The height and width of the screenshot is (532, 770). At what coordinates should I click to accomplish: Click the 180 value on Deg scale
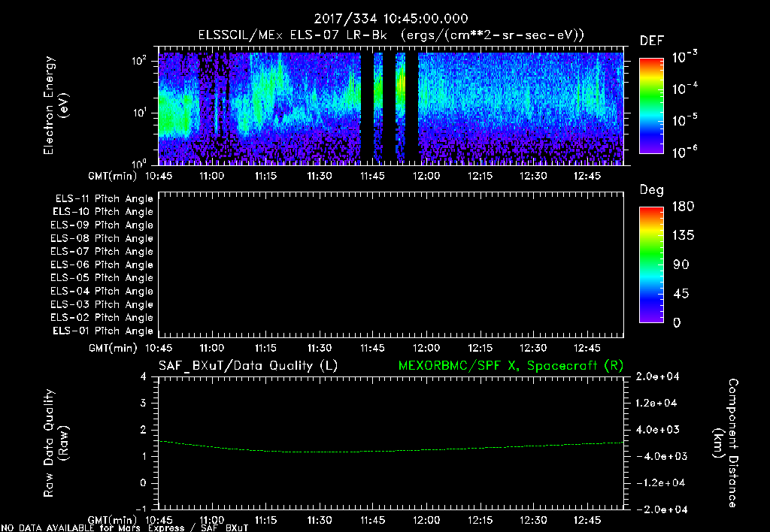[683, 207]
